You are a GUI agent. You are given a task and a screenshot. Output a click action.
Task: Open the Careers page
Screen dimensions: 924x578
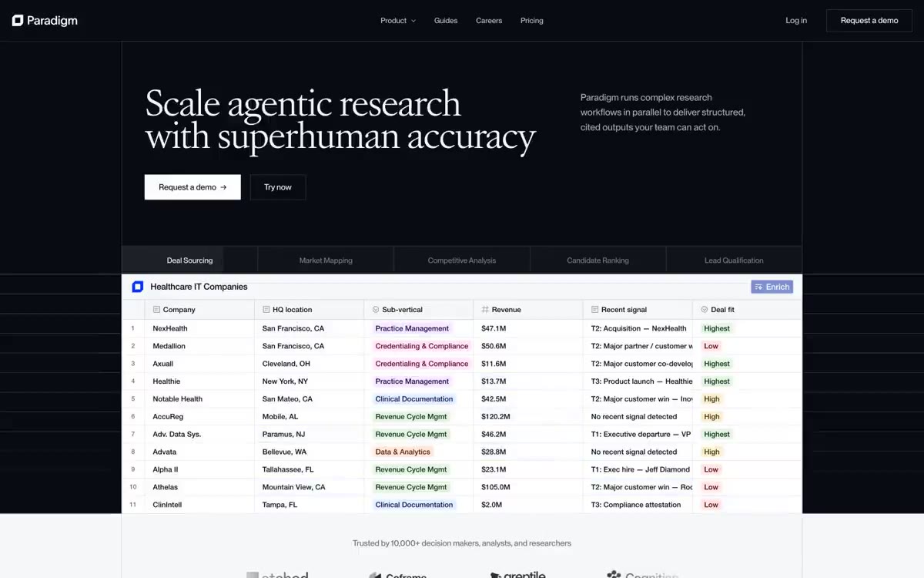(489, 21)
